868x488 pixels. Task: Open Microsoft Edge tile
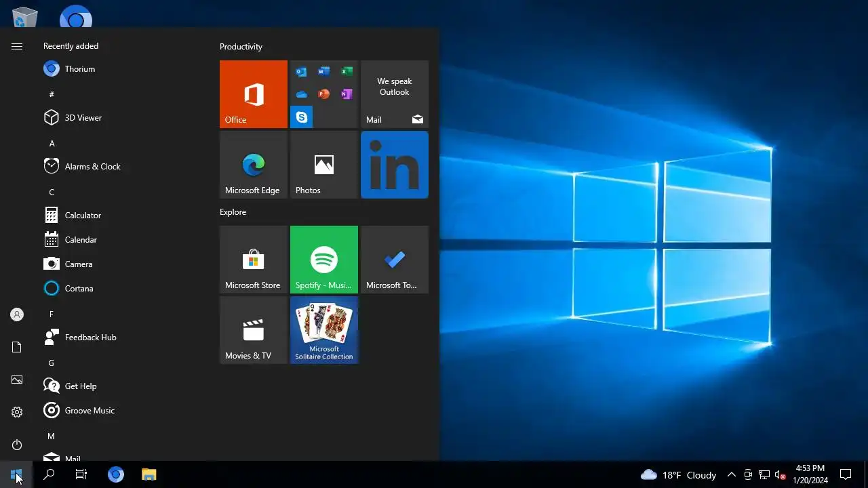[254, 165]
